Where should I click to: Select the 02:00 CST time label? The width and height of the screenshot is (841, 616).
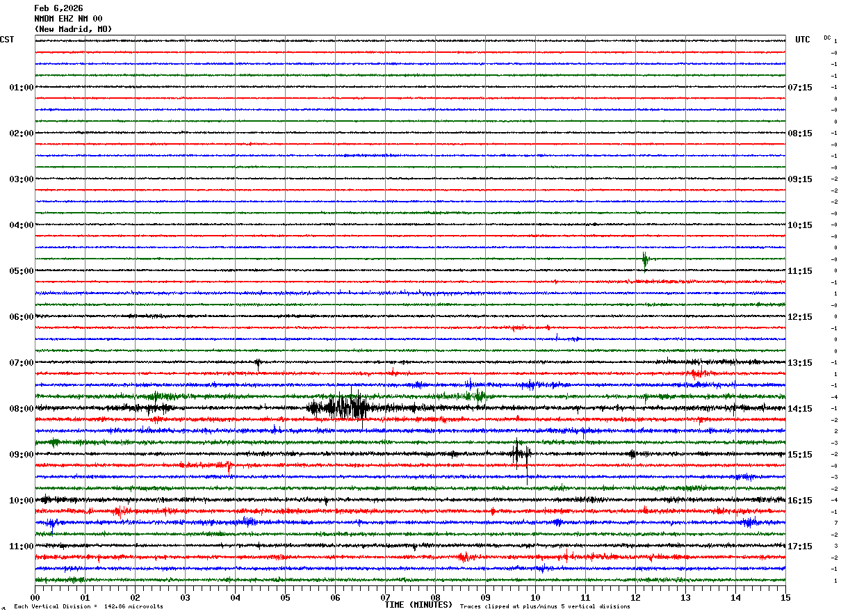click(x=22, y=133)
